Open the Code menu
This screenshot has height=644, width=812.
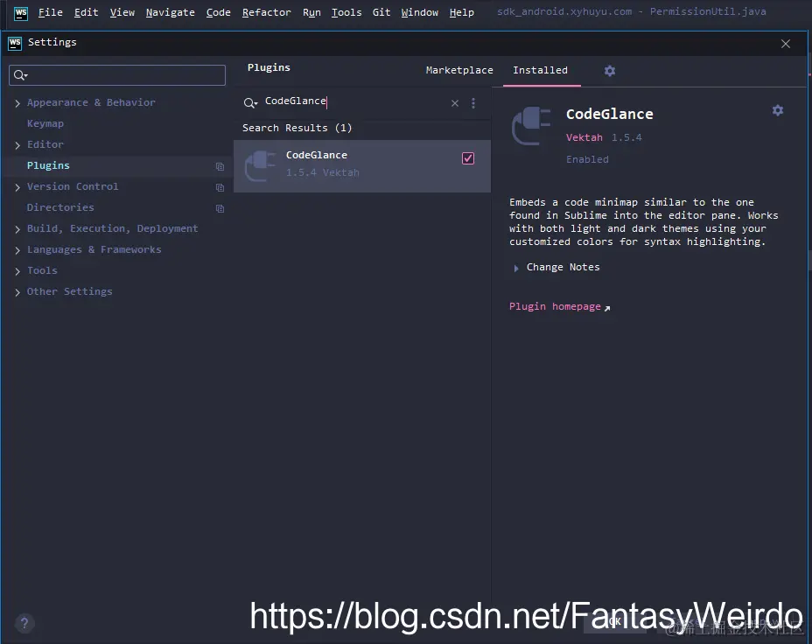(x=218, y=12)
